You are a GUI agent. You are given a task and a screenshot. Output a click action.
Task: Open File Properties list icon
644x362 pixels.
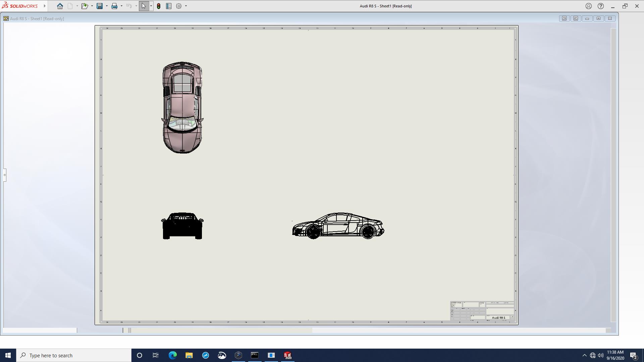169,6
